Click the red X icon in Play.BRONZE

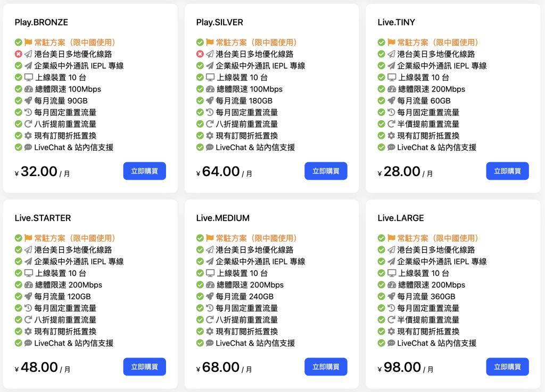pyautogui.click(x=19, y=54)
